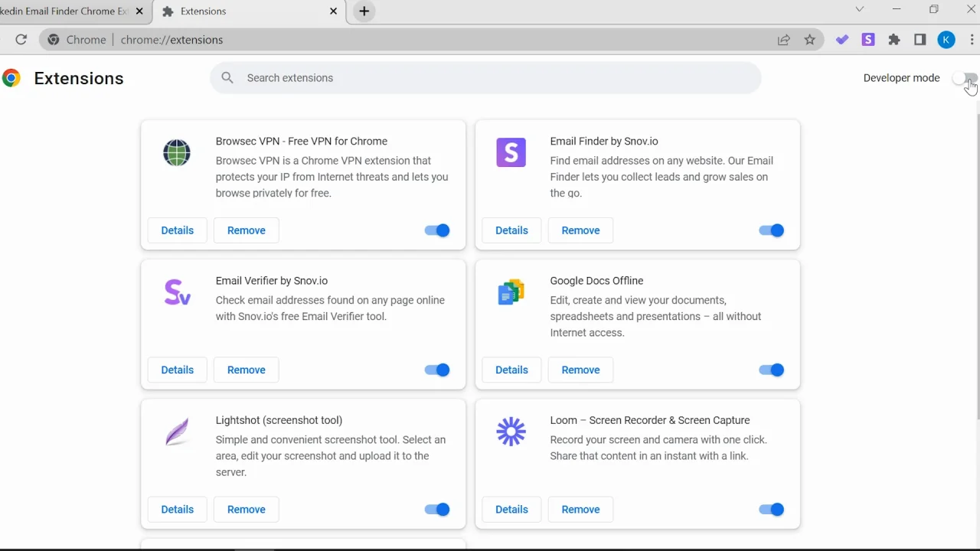Viewport: 980px width, 551px height.
Task: Click the search magnifier icon
Action: (227, 78)
